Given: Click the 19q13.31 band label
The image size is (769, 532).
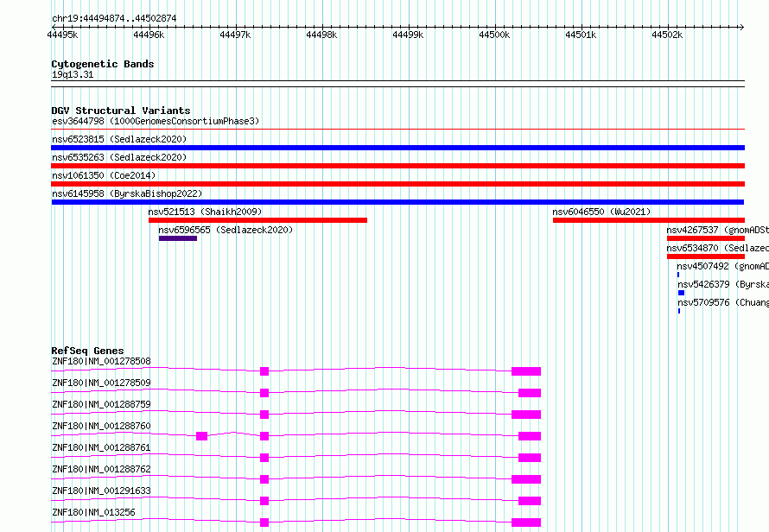Looking at the screenshot, I should pyautogui.click(x=73, y=74).
